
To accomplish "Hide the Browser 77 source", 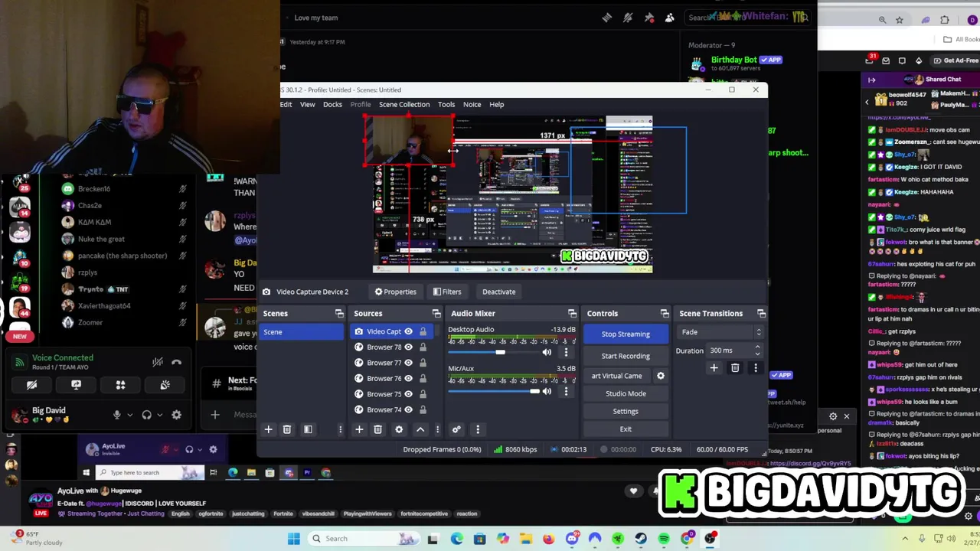I will point(408,363).
